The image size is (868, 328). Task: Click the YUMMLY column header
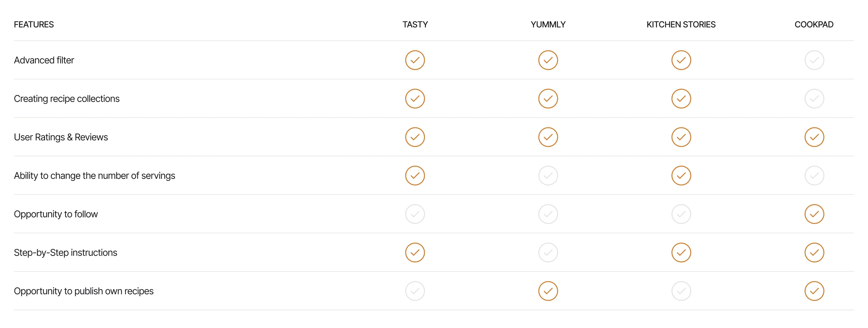(x=548, y=24)
